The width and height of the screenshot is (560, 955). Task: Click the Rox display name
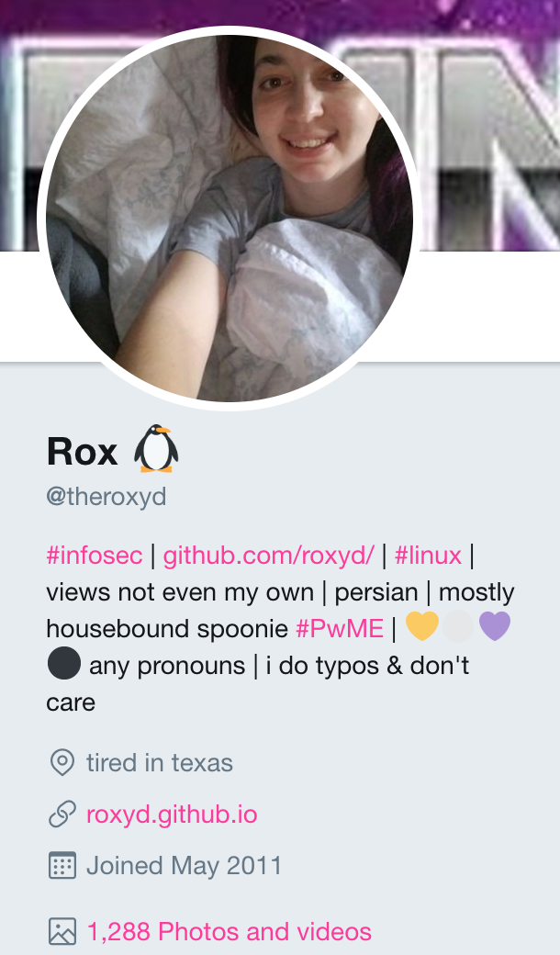pyautogui.click(x=83, y=452)
